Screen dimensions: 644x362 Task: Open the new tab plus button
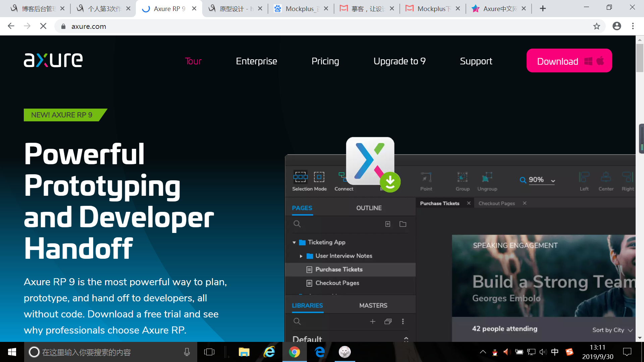pyautogui.click(x=543, y=9)
